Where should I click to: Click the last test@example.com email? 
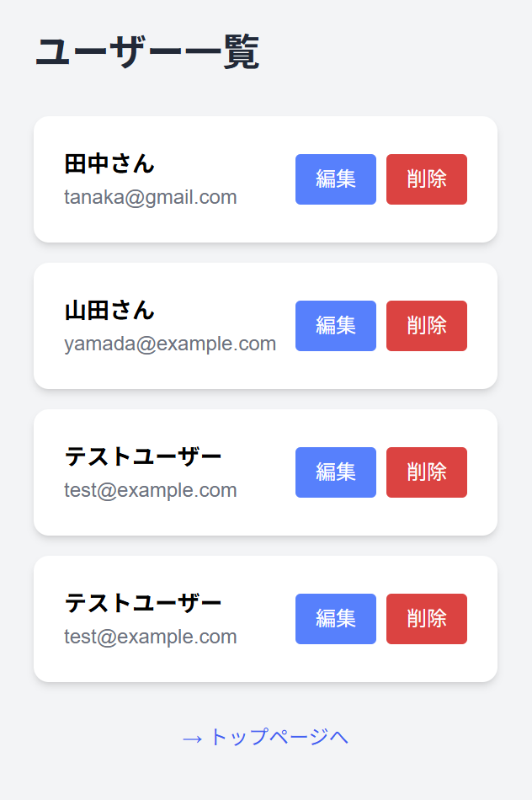click(x=150, y=637)
